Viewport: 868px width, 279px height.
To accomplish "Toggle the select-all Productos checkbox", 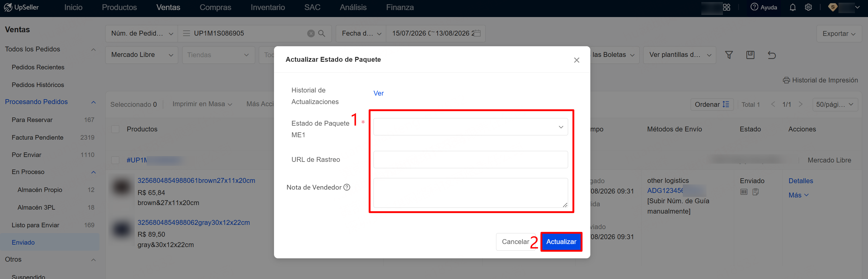I will (115, 129).
